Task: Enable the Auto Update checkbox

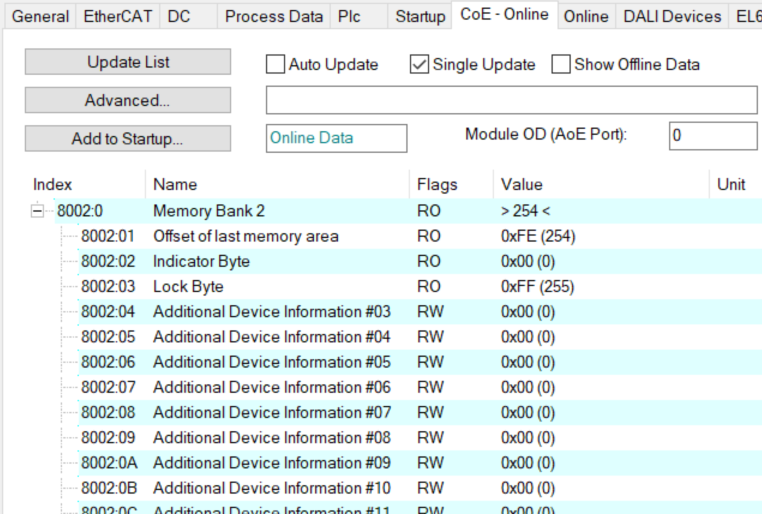Action: [x=276, y=65]
